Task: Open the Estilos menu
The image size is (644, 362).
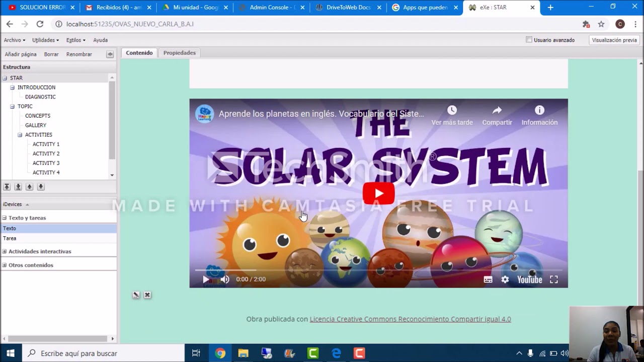Action: point(75,40)
